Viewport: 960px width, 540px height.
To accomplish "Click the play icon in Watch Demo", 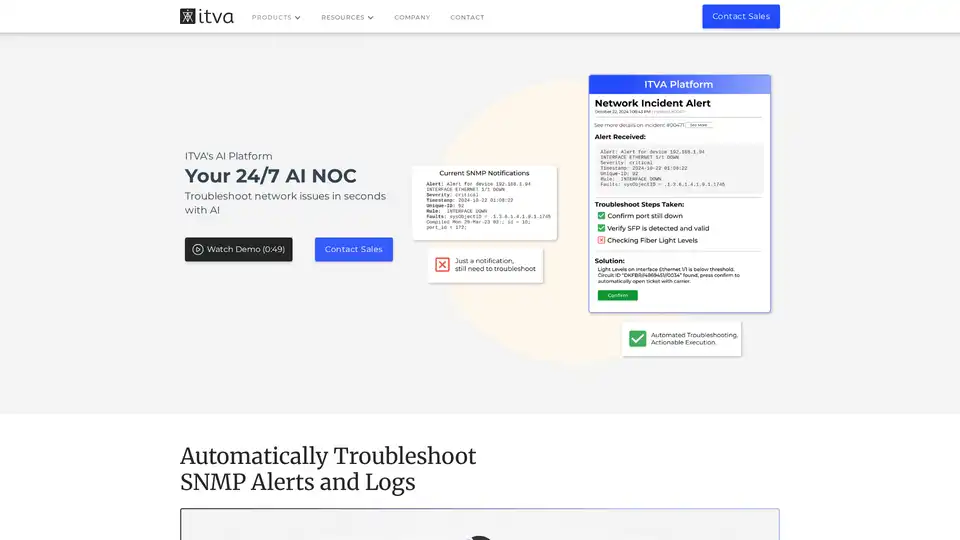I will coord(198,249).
